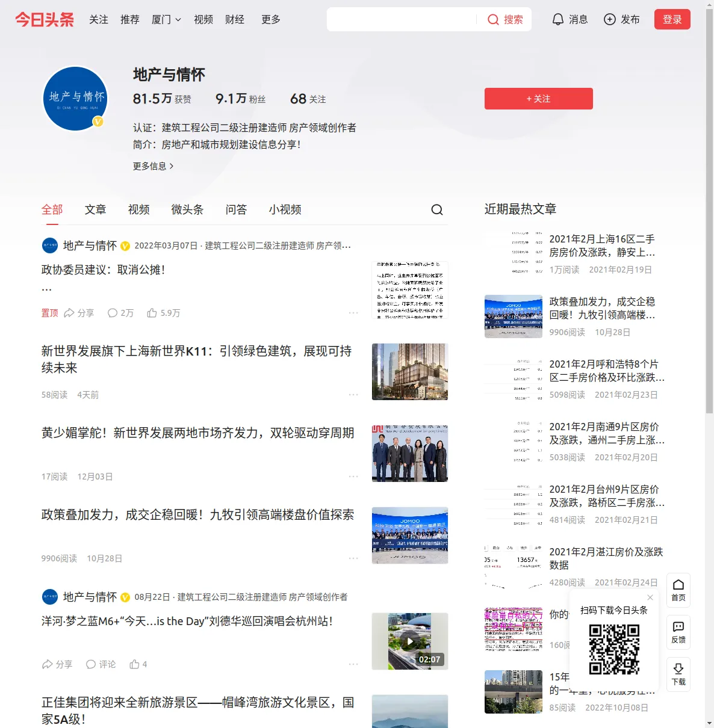714x728 pixels.
Task: Switch to the 微头条 tab
Action: point(187,209)
